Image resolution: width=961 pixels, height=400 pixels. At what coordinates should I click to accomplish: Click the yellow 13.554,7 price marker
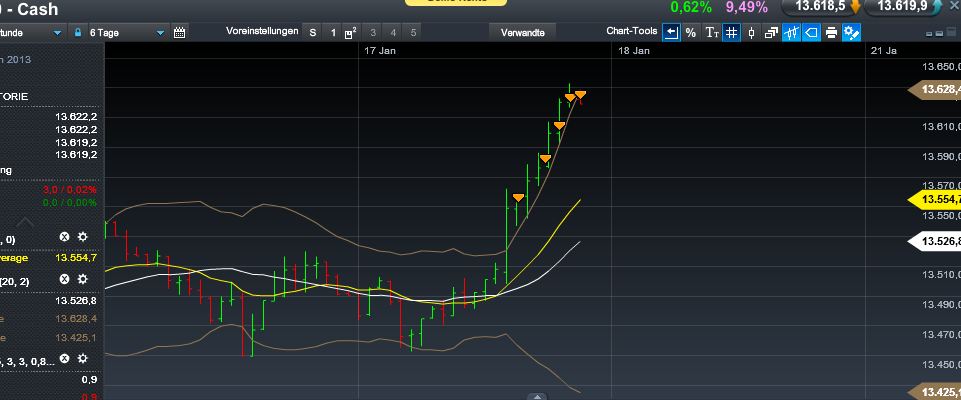click(x=935, y=199)
